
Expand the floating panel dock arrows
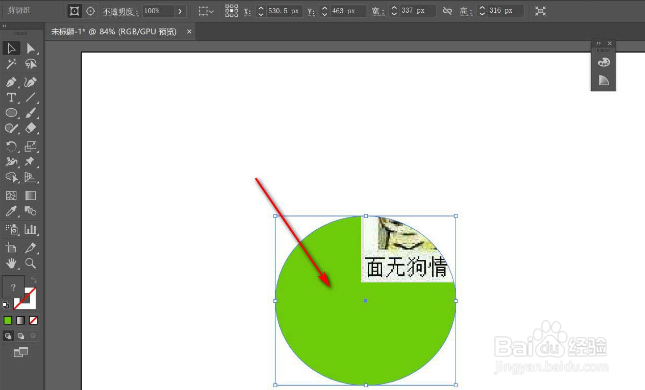pyautogui.click(x=599, y=43)
